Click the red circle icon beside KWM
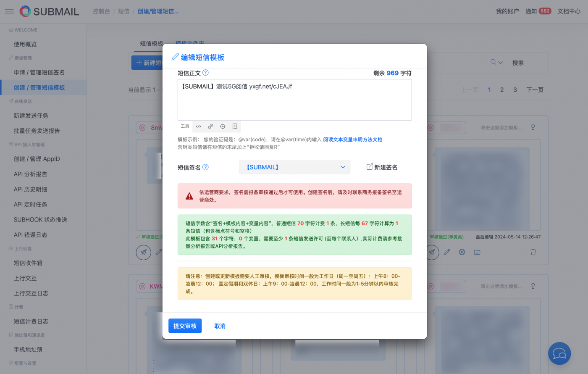This screenshot has width=588, height=374. pyautogui.click(x=142, y=286)
